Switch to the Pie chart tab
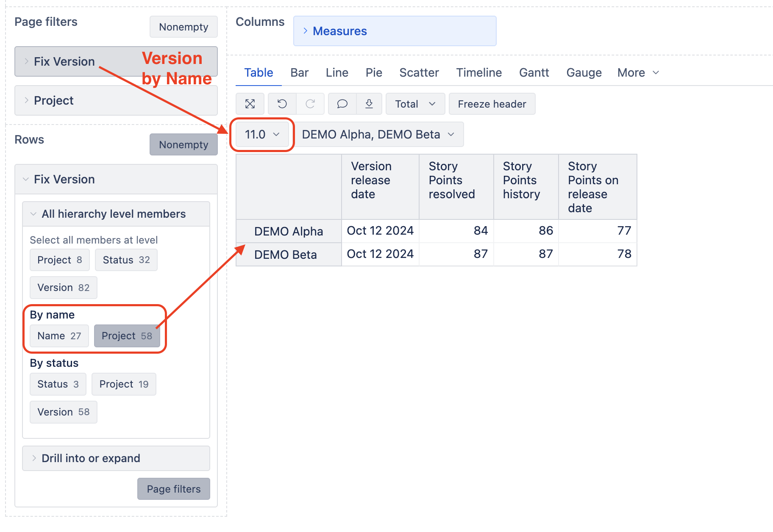 (374, 72)
